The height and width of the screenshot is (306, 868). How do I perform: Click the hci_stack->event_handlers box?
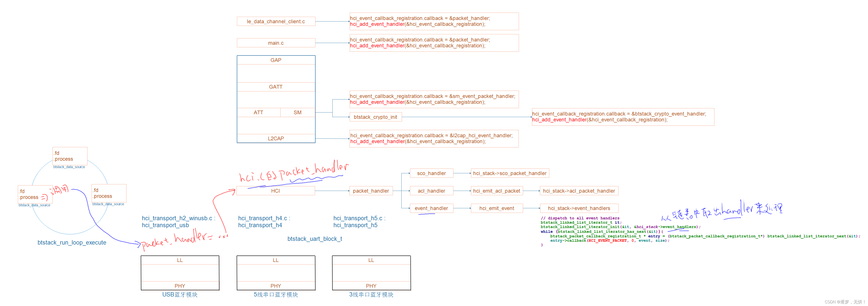tap(579, 208)
